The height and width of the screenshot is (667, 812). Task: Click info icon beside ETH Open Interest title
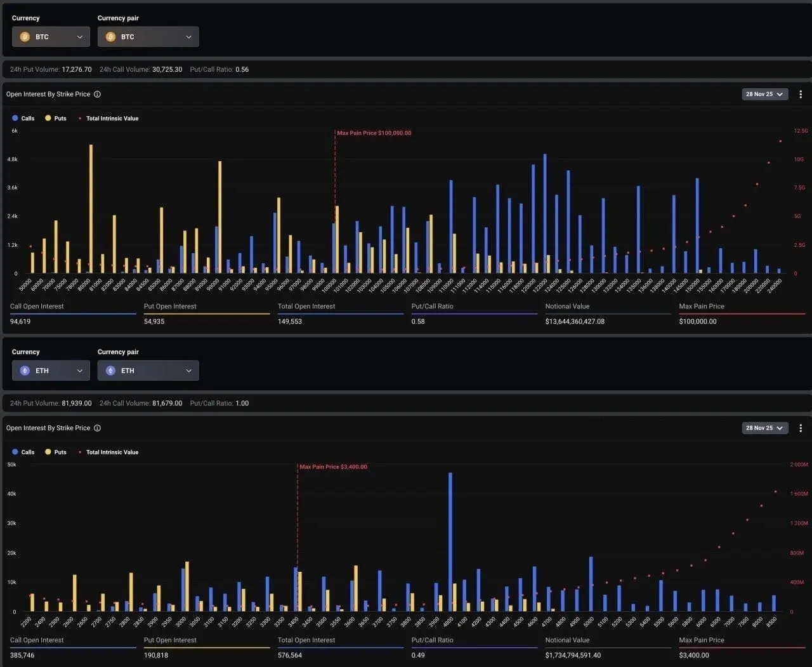coord(97,428)
